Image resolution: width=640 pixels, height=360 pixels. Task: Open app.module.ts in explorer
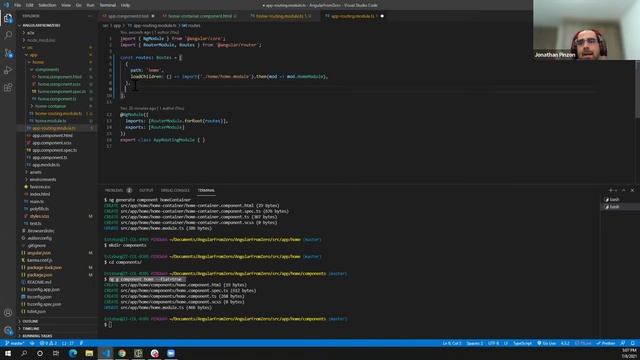pyautogui.click(x=46, y=165)
